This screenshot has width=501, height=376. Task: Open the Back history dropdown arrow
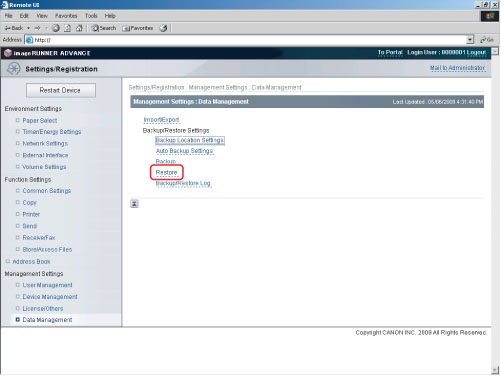28,28
